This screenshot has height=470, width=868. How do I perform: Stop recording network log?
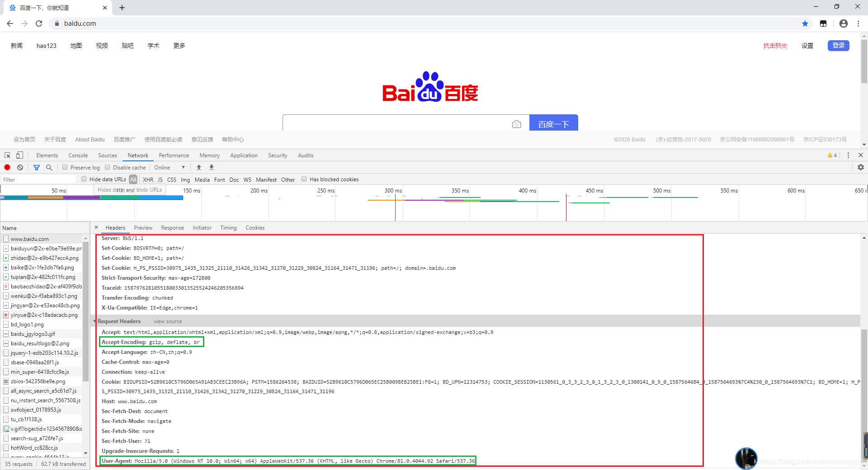(7, 167)
